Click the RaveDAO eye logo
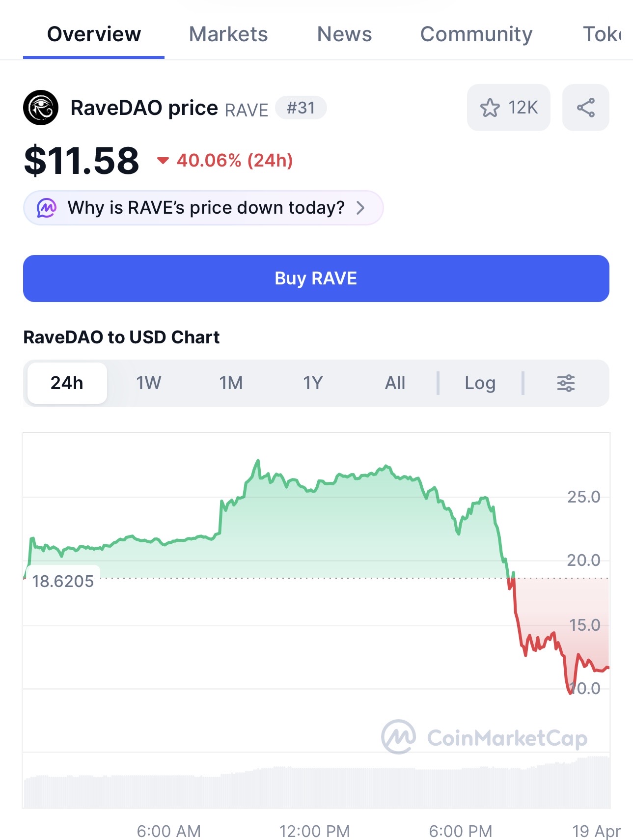The width and height of the screenshot is (633, 840). pyautogui.click(x=41, y=108)
